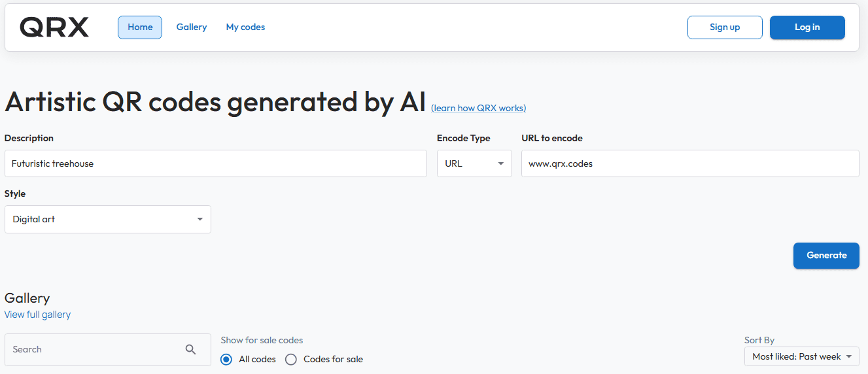Focus the Description text field
The width and height of the screenshot is (868, 374).
pyautogui.click(x=215, y=163)
